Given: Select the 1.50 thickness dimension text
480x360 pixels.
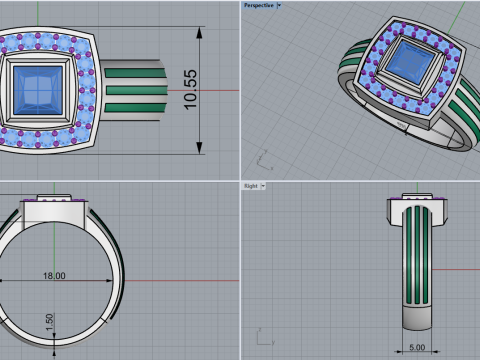Looking at the screenshot, I should click(x=49, y=322).
